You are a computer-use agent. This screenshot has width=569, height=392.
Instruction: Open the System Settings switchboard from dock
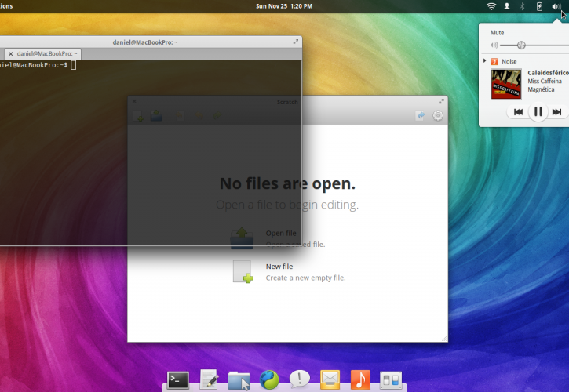tap(391, 380)
